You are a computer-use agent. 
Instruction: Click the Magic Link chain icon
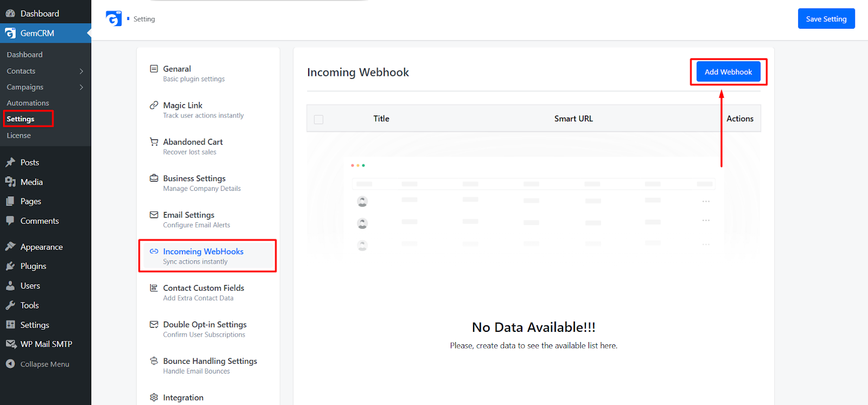[x=154, y=105]
